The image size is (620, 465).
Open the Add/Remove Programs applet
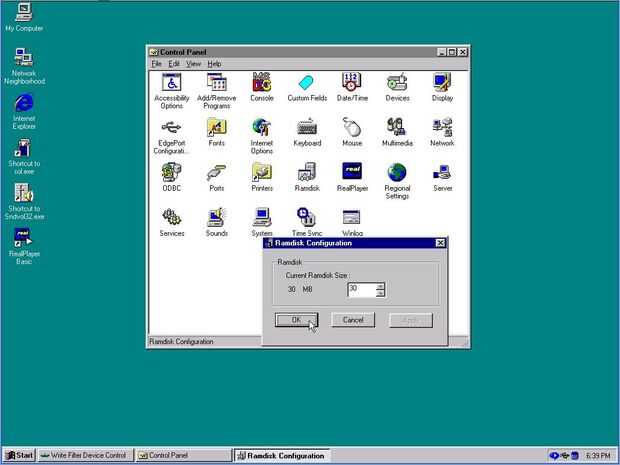pos(217,91)
